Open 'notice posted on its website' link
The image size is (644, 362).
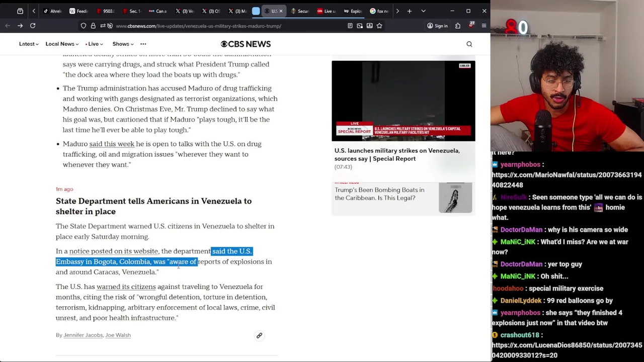click(114, 251)
